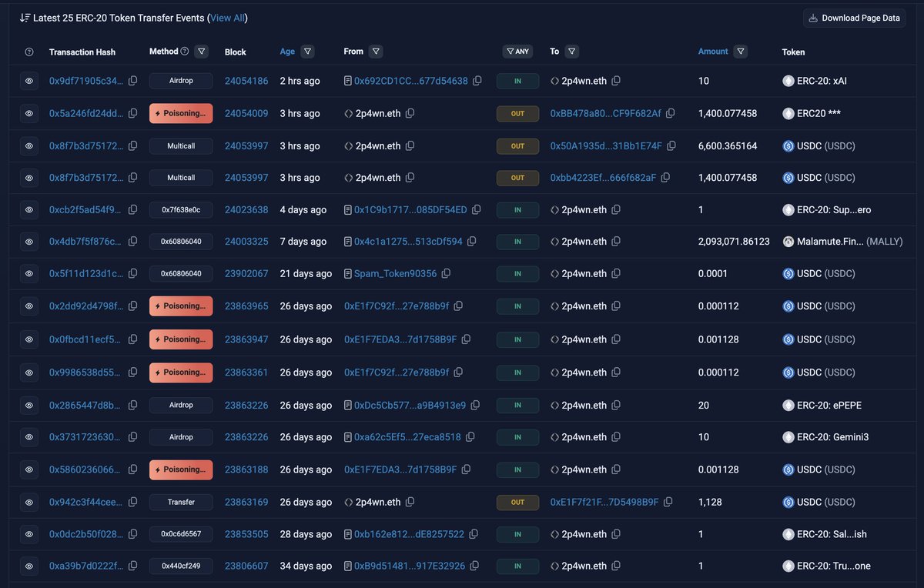Open Amount column filter
The width and height of the screenshot is (924, 588).
tap(740, 52)
